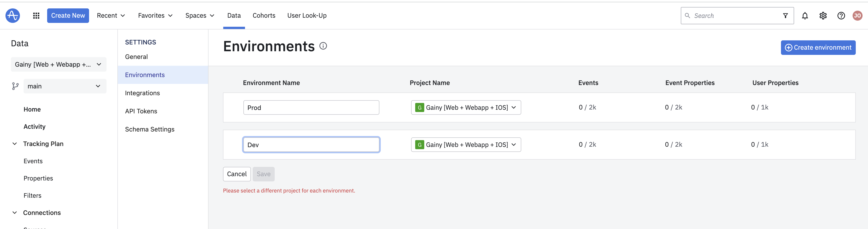868x229 pixels.
Task: Click the branch icon beside main
Action: 15,86
